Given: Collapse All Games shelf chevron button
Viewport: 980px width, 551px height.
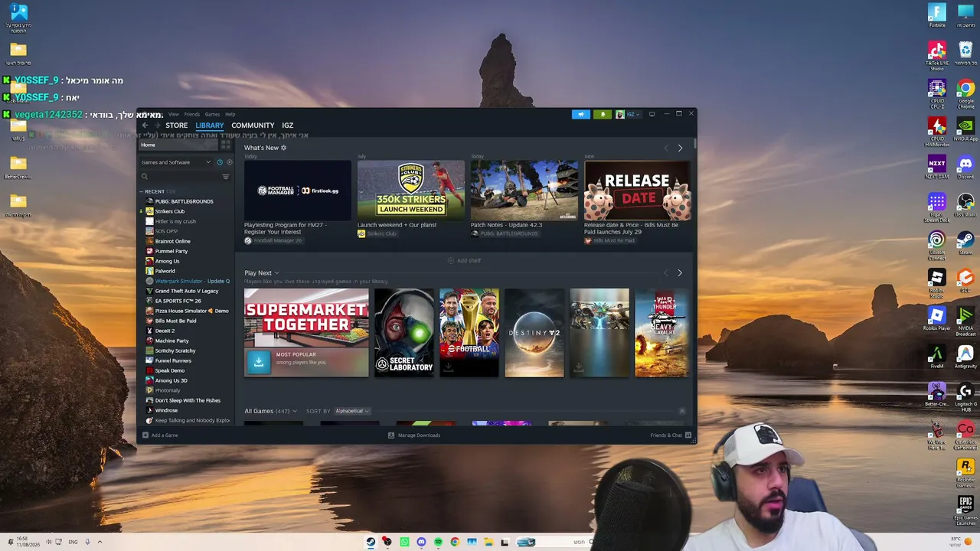Looking at the screenshot, I should [x=682, y=411].
